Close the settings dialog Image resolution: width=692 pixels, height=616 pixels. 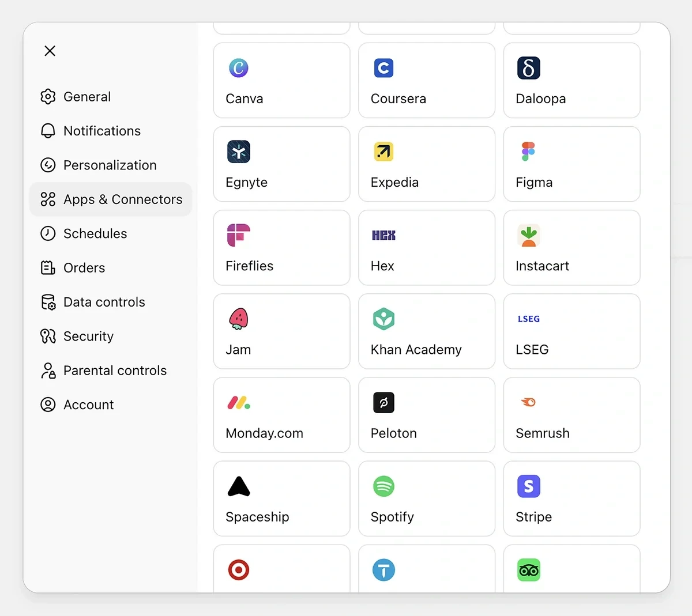50,51
